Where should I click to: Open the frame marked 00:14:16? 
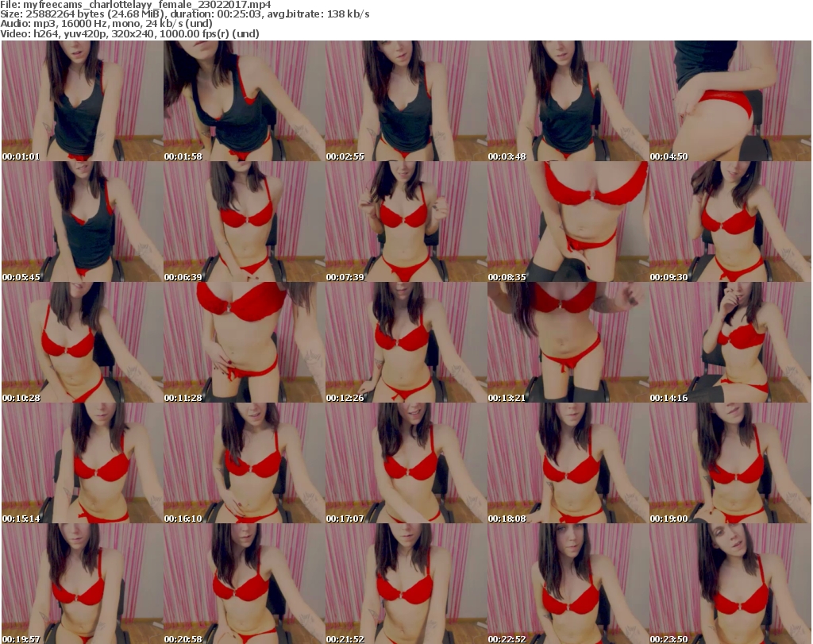tap(730, 343)
